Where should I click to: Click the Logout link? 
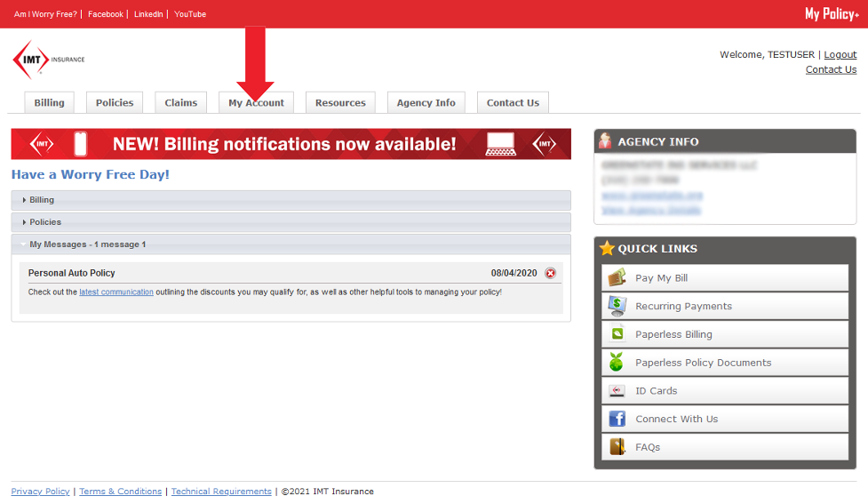[x=840, y=54]
